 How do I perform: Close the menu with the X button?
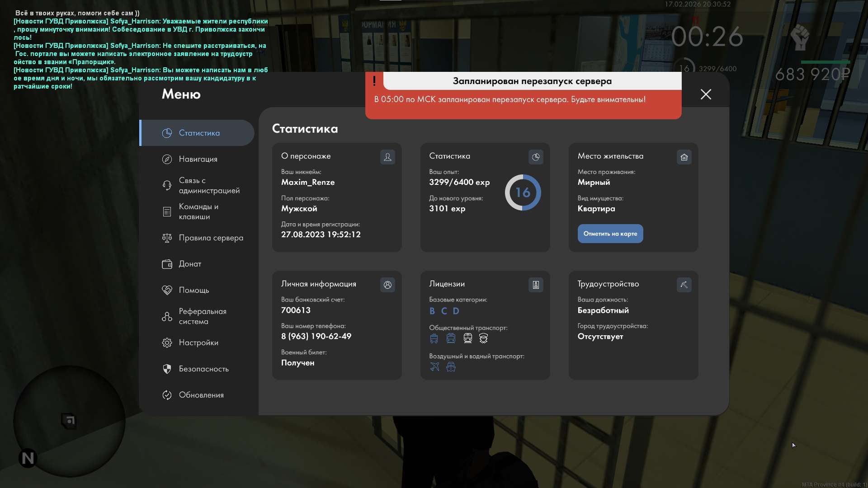(x=706, y=94)
